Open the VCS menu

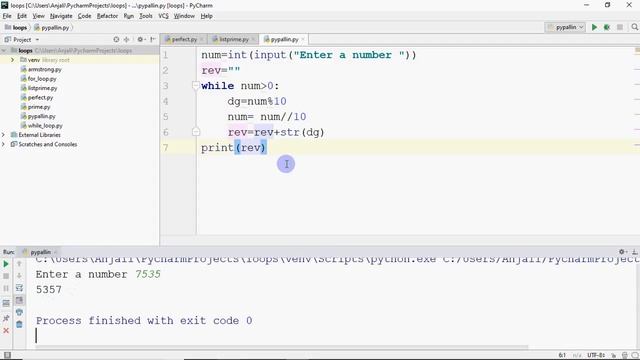click(163, 16)
